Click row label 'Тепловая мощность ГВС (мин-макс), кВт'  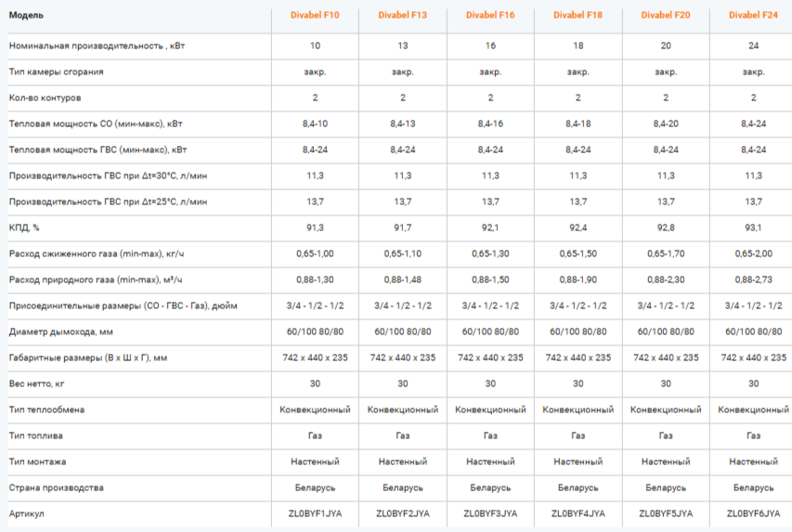coord(98,150)
